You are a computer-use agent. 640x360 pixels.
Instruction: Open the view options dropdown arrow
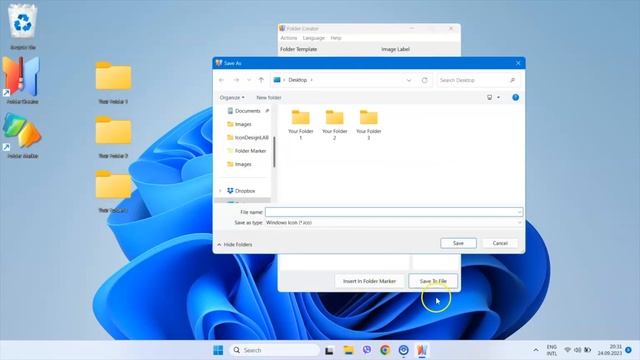[498, 97]
